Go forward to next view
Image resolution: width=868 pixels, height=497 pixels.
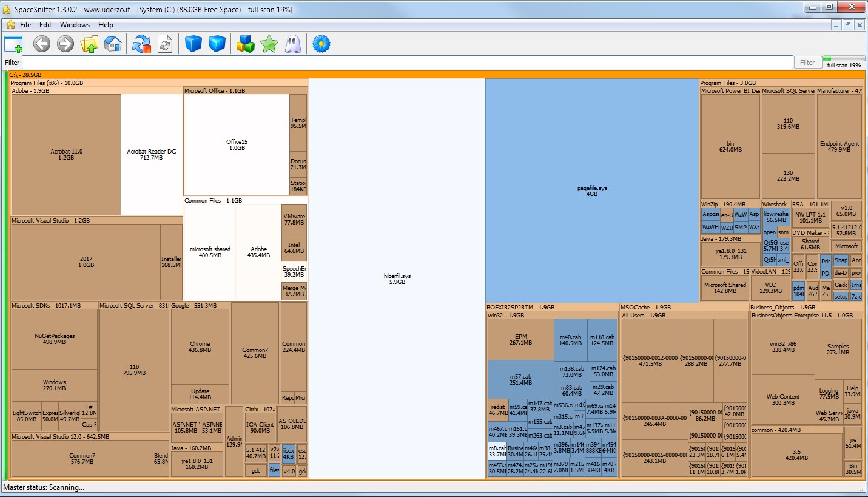pos(65,44)
